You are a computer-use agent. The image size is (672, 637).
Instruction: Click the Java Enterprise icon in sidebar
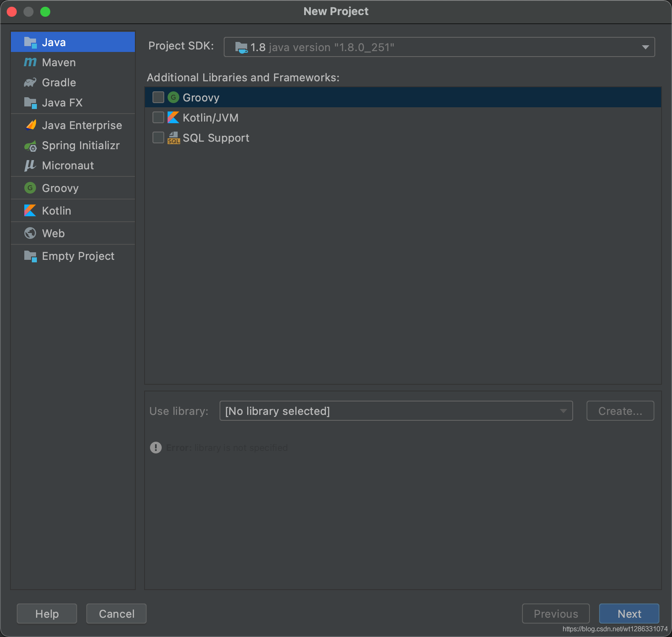point(31,125)
